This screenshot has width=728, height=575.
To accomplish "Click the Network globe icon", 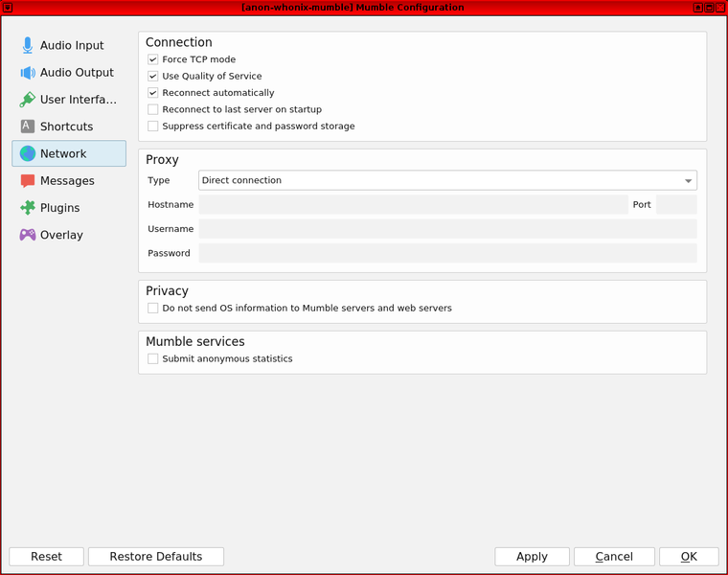I will point(28,153).
